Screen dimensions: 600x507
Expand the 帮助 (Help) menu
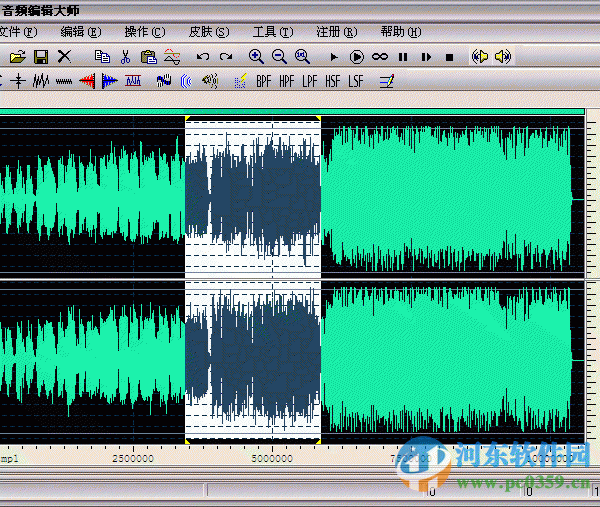tap(400, 32)
